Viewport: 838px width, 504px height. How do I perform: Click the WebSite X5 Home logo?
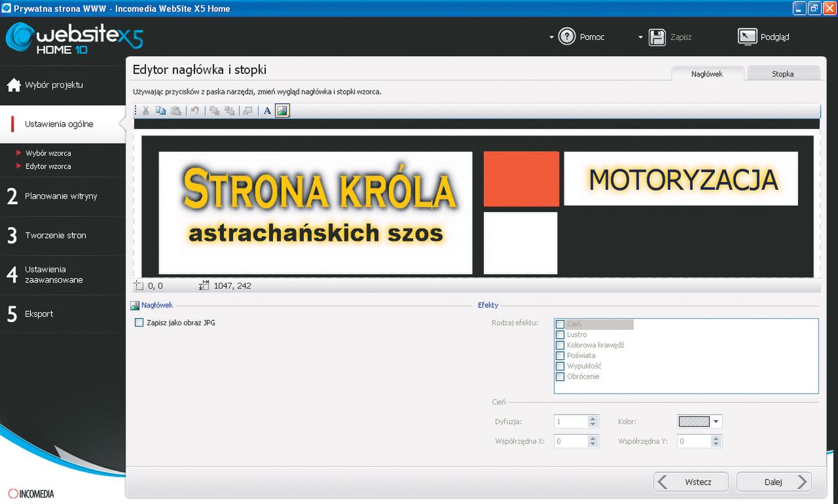[74, 38]
